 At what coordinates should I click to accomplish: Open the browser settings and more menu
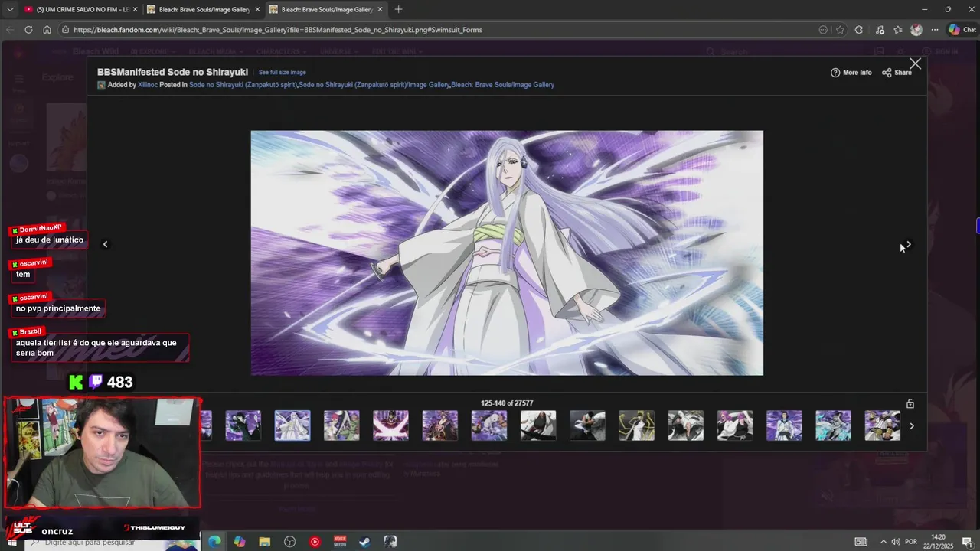coord(935,30)
